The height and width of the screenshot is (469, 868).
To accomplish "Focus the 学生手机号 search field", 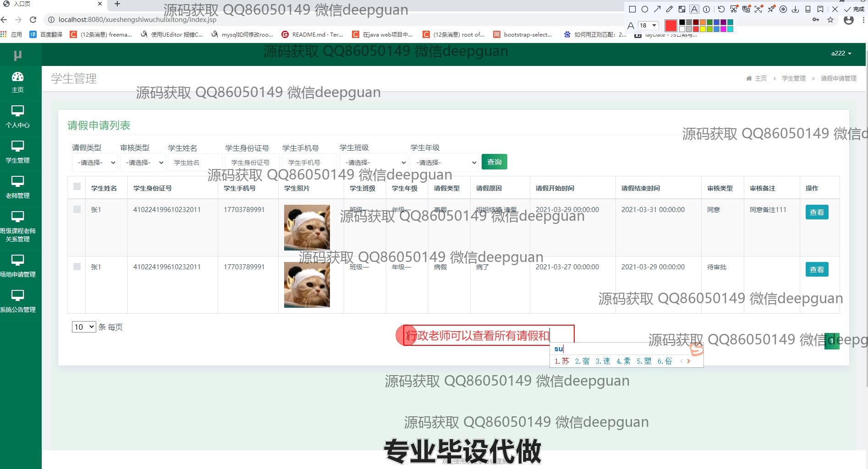I will tap(309, 163).
